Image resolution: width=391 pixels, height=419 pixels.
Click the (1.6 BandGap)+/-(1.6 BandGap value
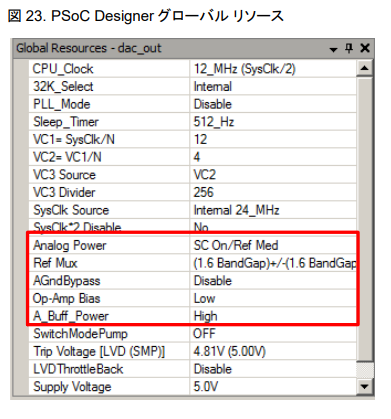275,263
